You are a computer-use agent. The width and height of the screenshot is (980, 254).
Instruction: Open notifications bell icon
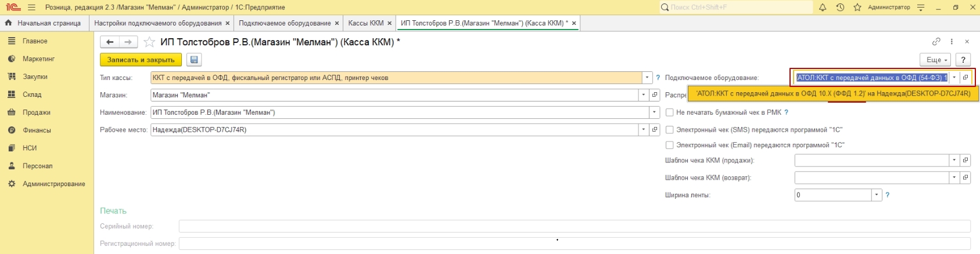tap(823, 8)
